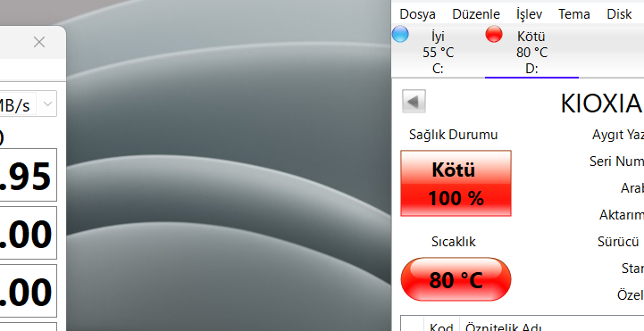Open the MB/s unit dropdown in the benchmark window
This screenshot has height=331, width=644.
pyautogui.click(x=47, y=104)
